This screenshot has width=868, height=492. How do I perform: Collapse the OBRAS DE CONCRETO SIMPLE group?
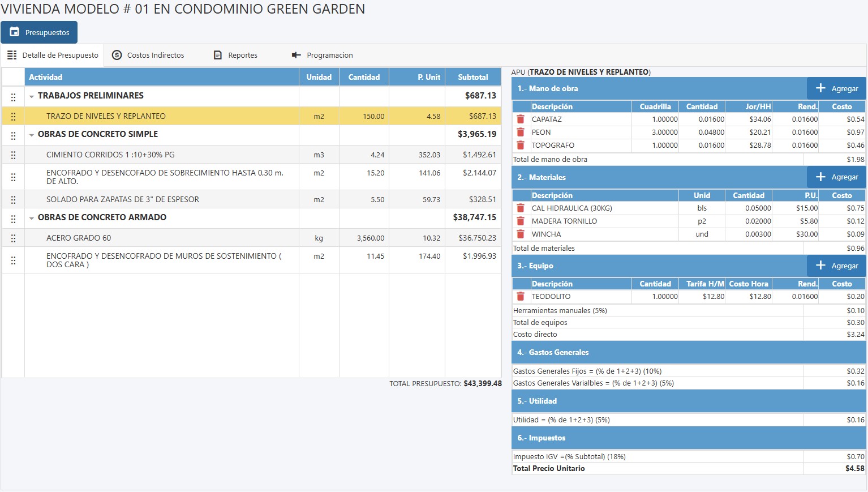pos(32,135)
